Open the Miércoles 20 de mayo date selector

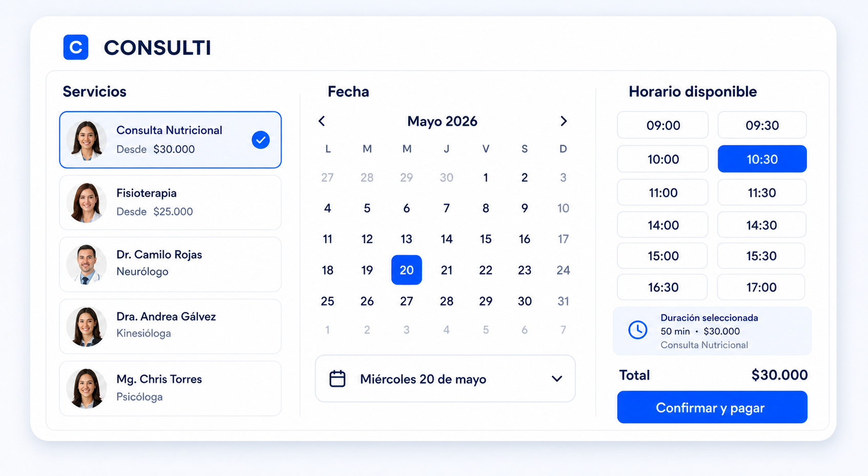[445, 379]
